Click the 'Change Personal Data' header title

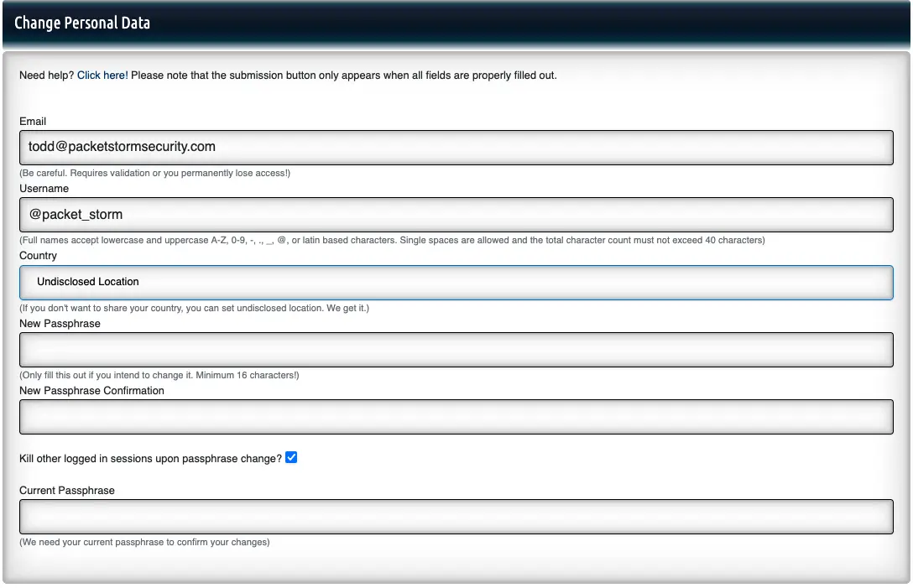[x=82, y=23]
